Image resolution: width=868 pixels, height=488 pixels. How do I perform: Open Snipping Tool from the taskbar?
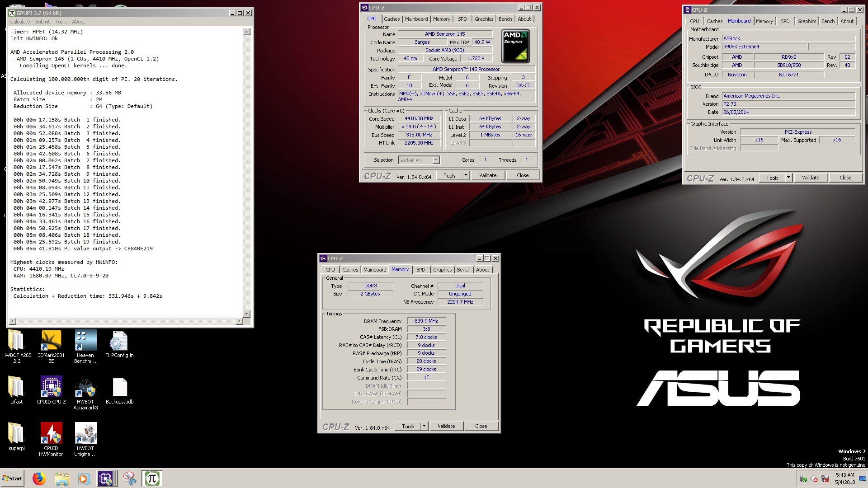(130, 479)
